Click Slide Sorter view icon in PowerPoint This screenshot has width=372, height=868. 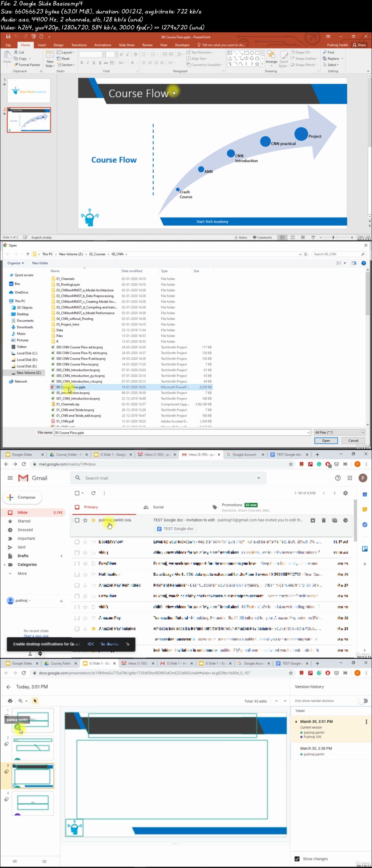pyautogui.click(x=292, y=238)
